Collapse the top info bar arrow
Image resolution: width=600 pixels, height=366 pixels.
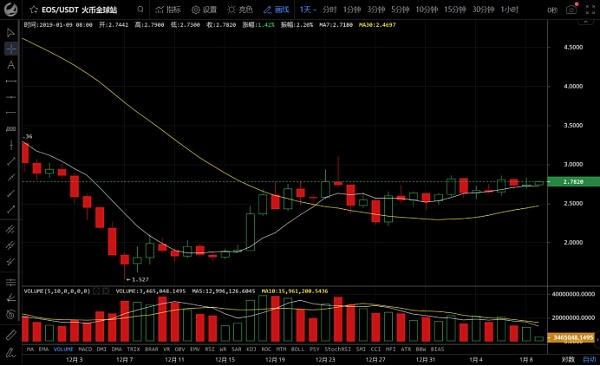(x=585, y=22)
